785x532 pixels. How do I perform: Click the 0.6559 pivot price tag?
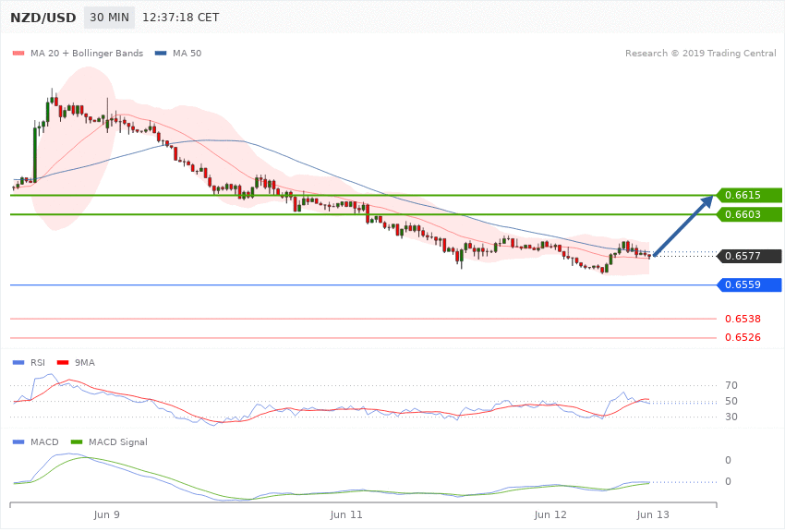750,284
